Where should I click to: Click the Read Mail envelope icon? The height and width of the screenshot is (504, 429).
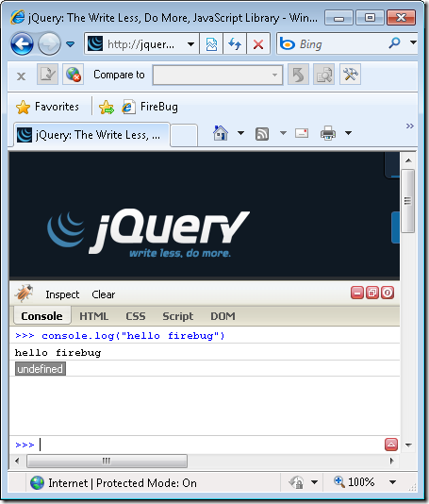point(302,133)
